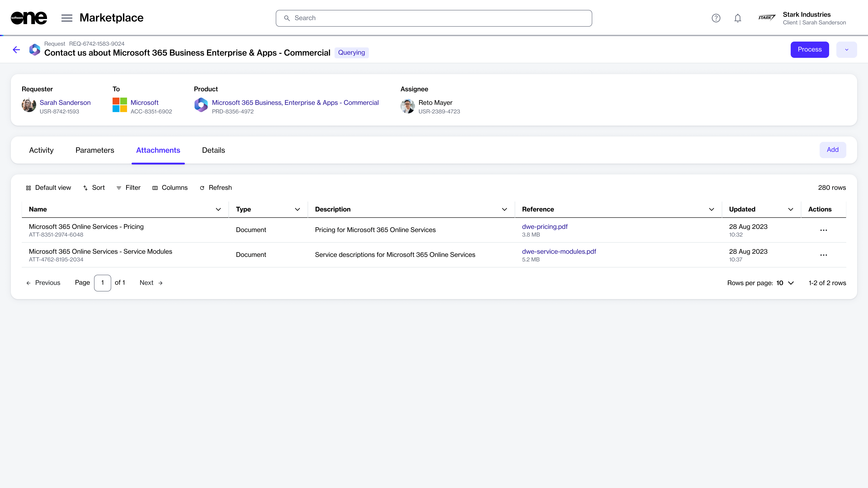Open the dwe-pricing.pdf link
The height and width of the screenshot is (488, 868).
tap(545, 227)
